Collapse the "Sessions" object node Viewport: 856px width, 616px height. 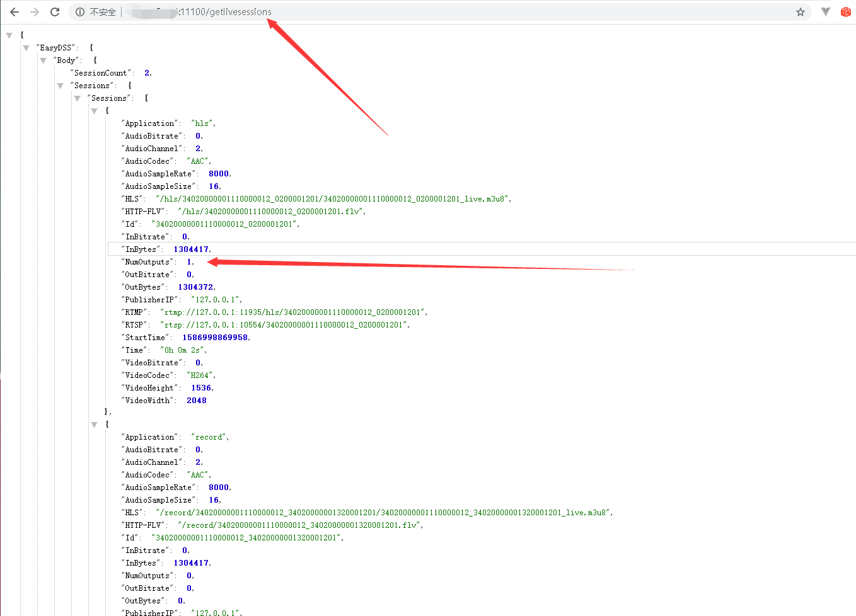(61, 86)
